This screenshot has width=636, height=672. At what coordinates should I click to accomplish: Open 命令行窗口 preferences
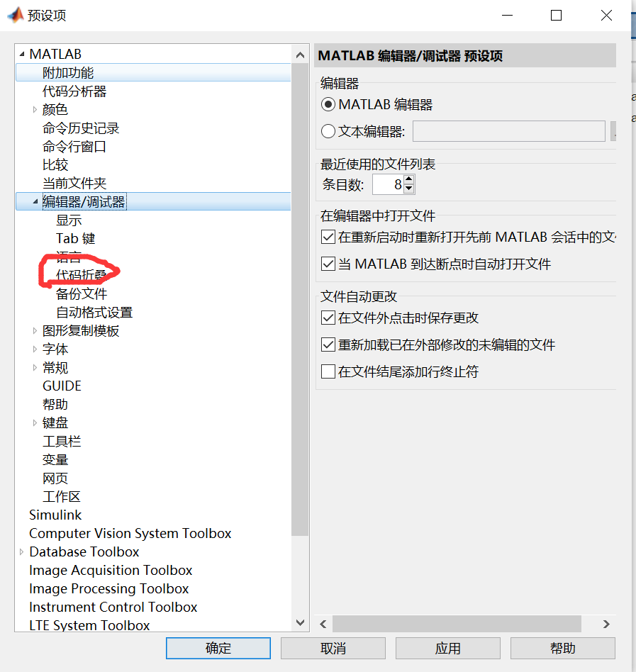pos(74,147)
